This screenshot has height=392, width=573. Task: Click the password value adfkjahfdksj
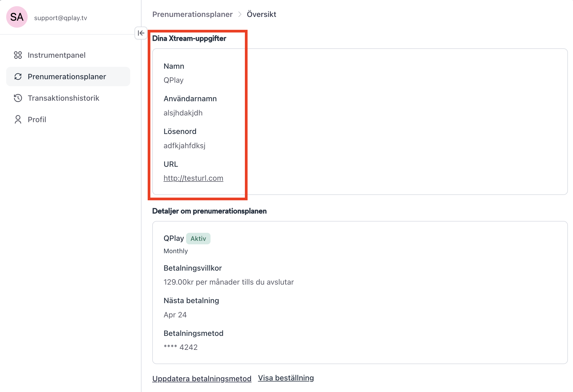[184, 146]
